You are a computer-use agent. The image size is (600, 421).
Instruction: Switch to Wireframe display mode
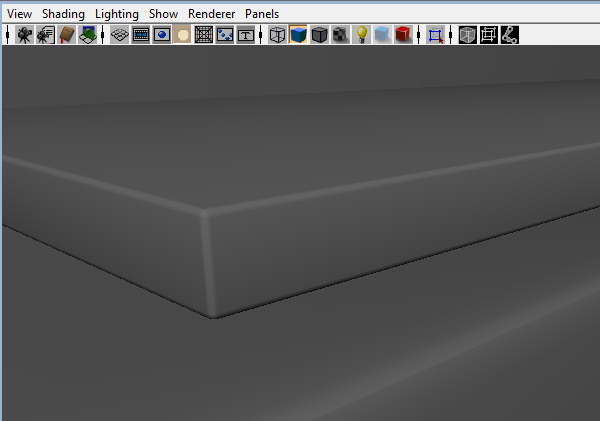click(x=277, y=35)
